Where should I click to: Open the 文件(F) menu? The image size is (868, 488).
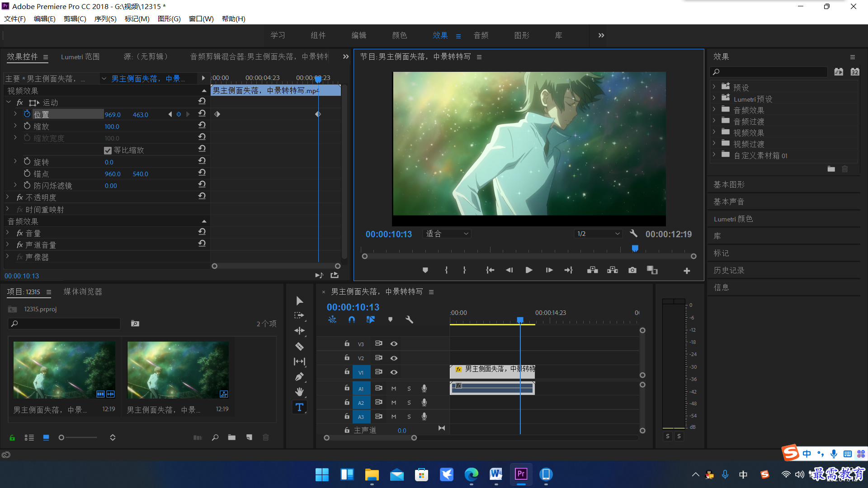15,19
